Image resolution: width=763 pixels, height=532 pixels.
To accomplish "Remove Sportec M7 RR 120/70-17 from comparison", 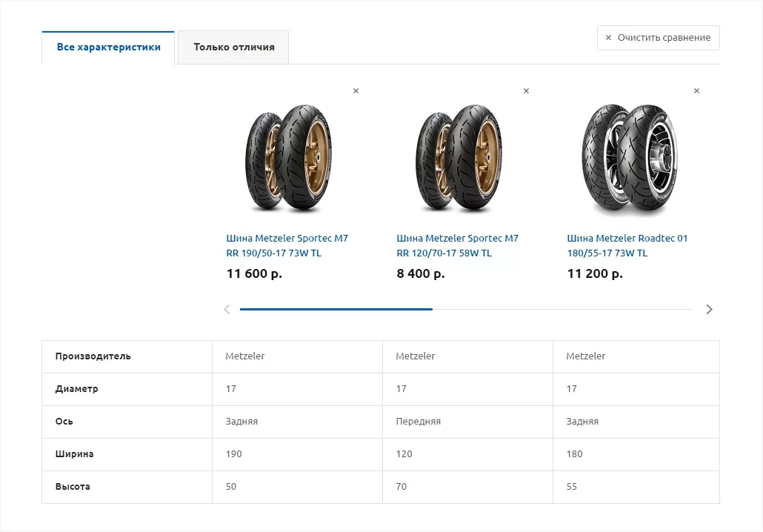I will coord(526,91).
